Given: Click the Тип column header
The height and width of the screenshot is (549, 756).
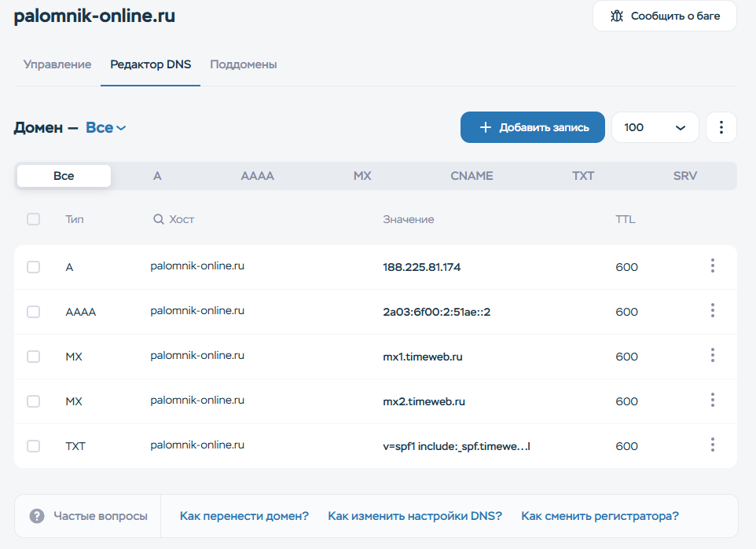Looking at the screenshot, I should (75, 219).
